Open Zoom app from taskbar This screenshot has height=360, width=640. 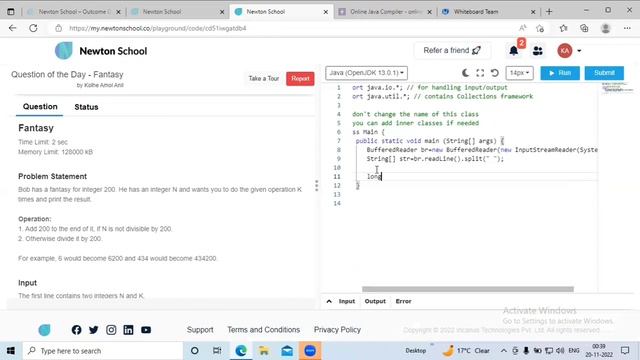tap(310, 351)
